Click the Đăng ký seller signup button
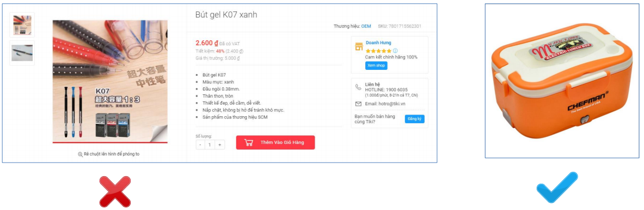 (x=414, y=119)
